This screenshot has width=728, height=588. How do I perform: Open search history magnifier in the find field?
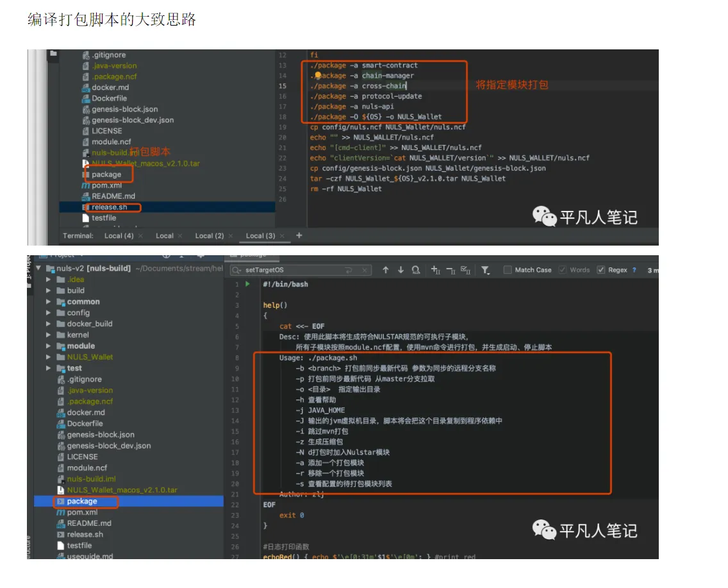click(x=236, y=270)
